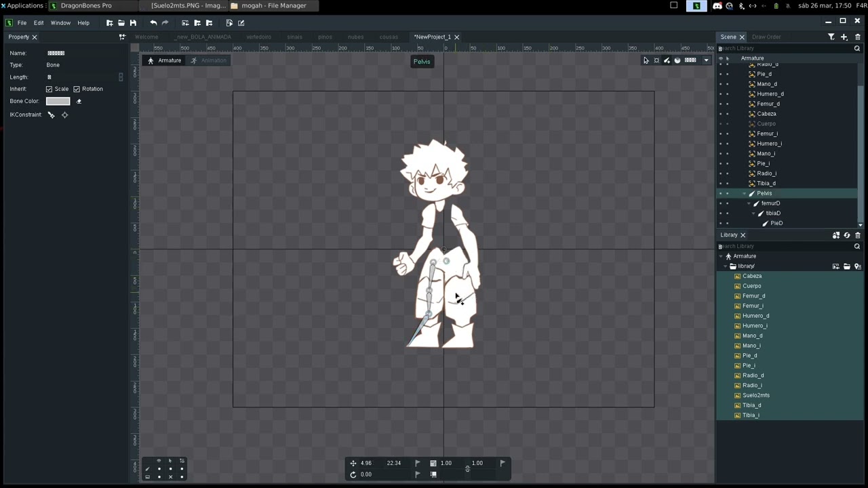Select Cabeza image in Library
The image size is (868, 488).
pos(752,277)
